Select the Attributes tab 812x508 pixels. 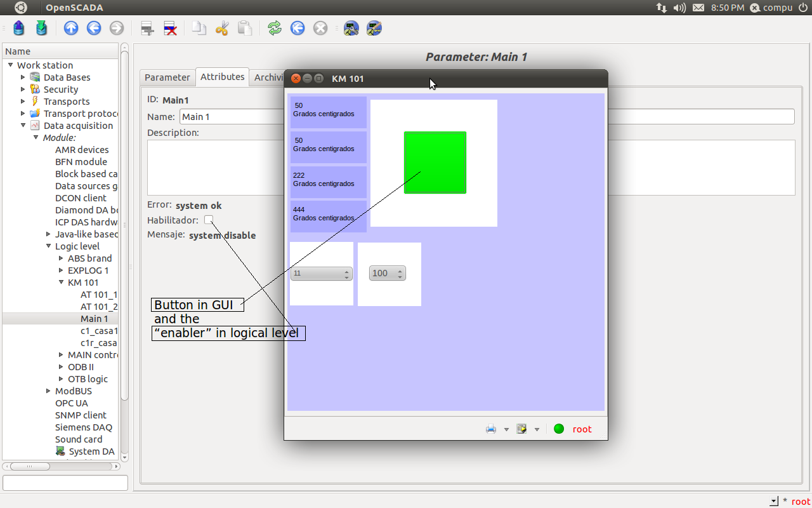222,77
